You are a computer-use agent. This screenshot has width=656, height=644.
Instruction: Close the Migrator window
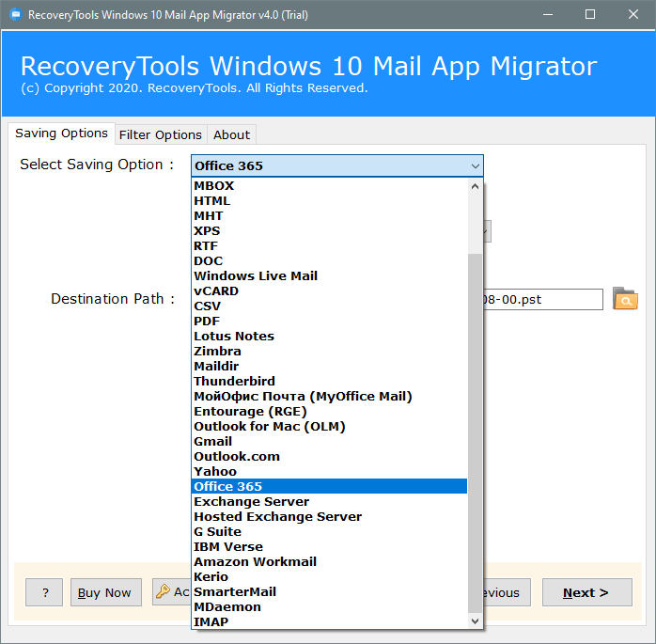pos(633,15)
